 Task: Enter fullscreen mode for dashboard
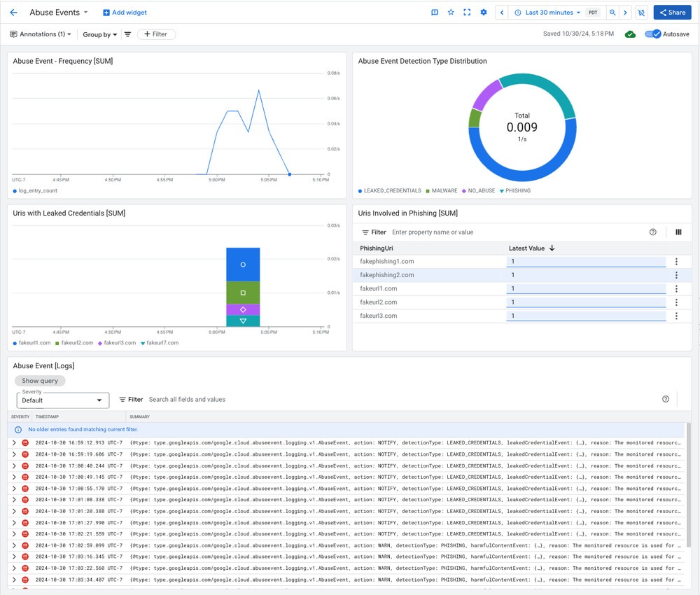(x=467, y=13)
